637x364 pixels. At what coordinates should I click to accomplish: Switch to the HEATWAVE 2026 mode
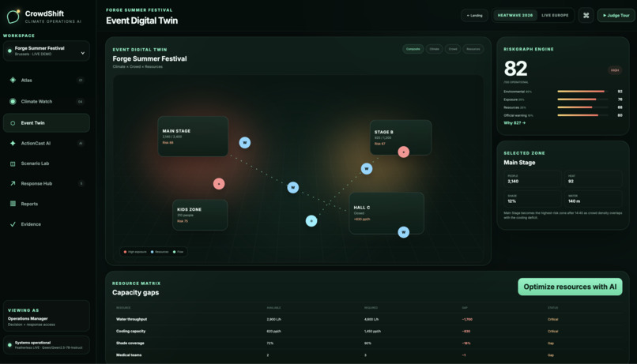click(x=514, y=16)
